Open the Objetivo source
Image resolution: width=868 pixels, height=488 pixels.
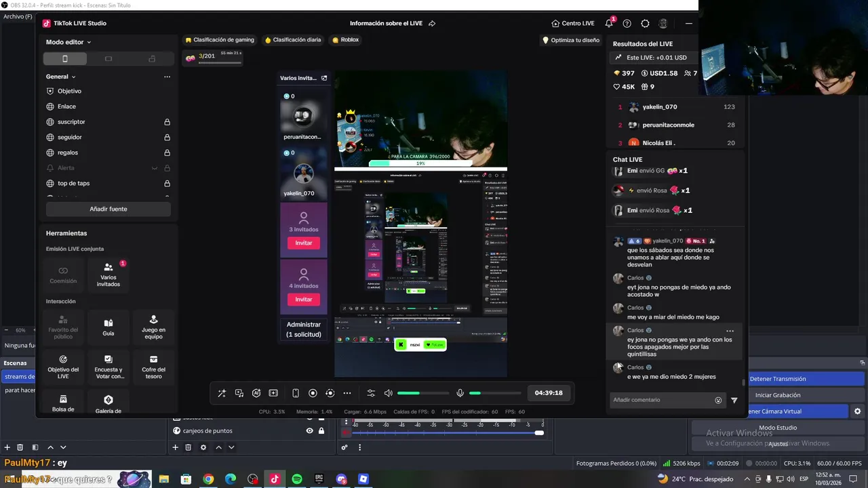[69, 91]
